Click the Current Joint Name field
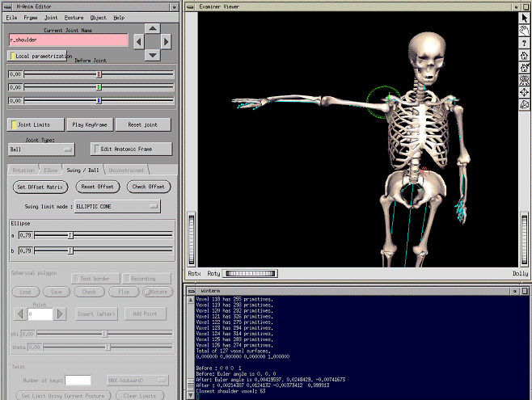532x400 pixels. pos(68,40)
